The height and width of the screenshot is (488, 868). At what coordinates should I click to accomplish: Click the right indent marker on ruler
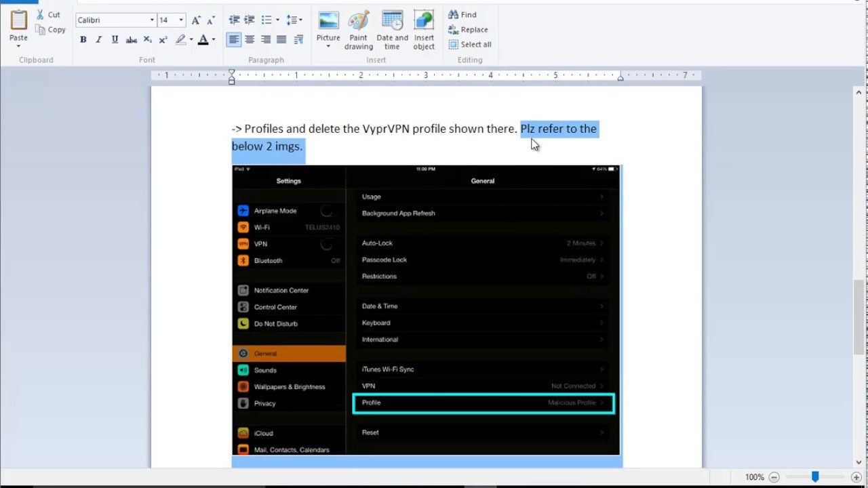click(x=620, y=79)
